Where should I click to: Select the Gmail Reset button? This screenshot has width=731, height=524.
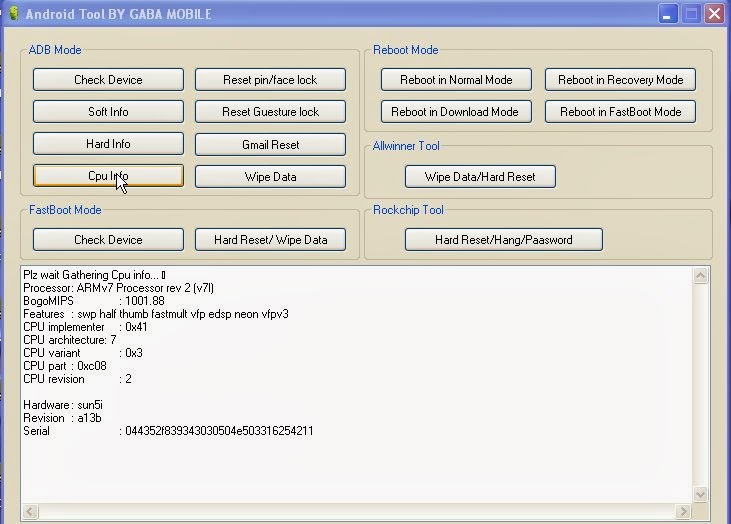(270, 145)
